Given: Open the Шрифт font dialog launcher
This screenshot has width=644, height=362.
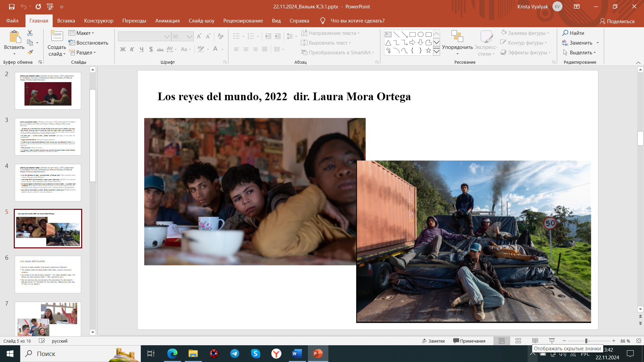Looking at the screenshot, I should click(225, 62).
